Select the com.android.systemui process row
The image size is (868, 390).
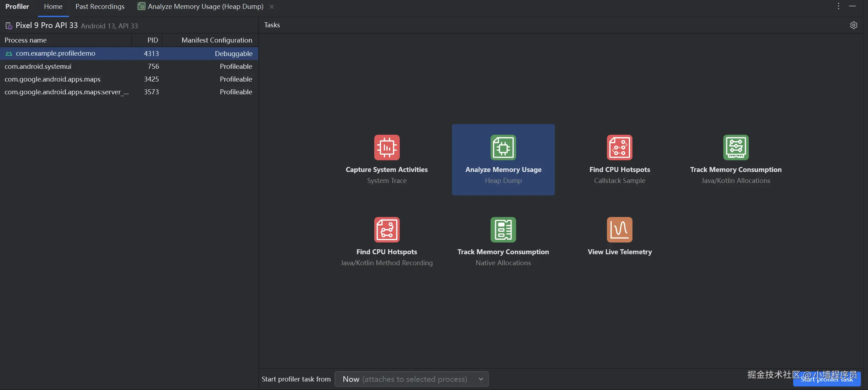pyautogui.click(x=38, y=66)
